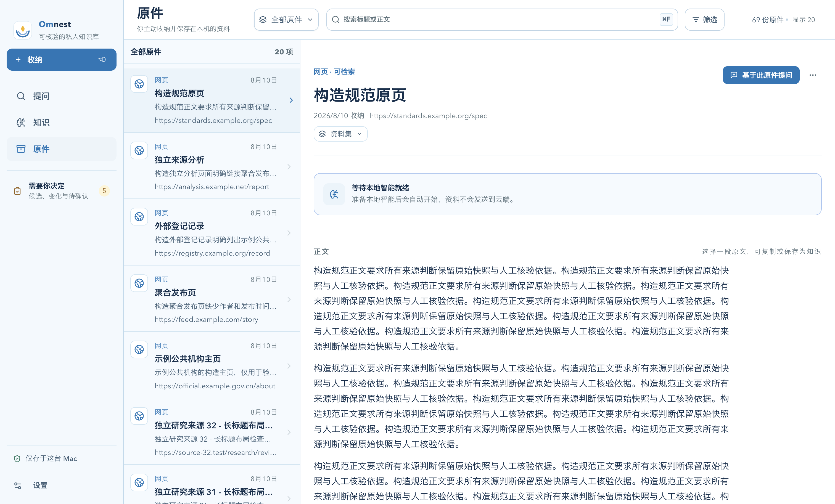This screenshot has width=835, height=504.
Task: Click the 仅存于这台 Mac shield icon
Action: tap(17, 458)
